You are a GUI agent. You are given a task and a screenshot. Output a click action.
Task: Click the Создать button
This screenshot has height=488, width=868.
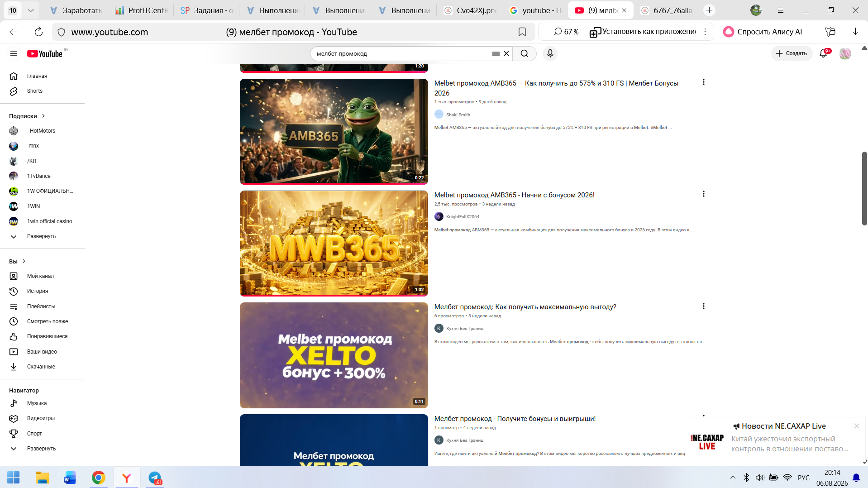pos(792,53)
